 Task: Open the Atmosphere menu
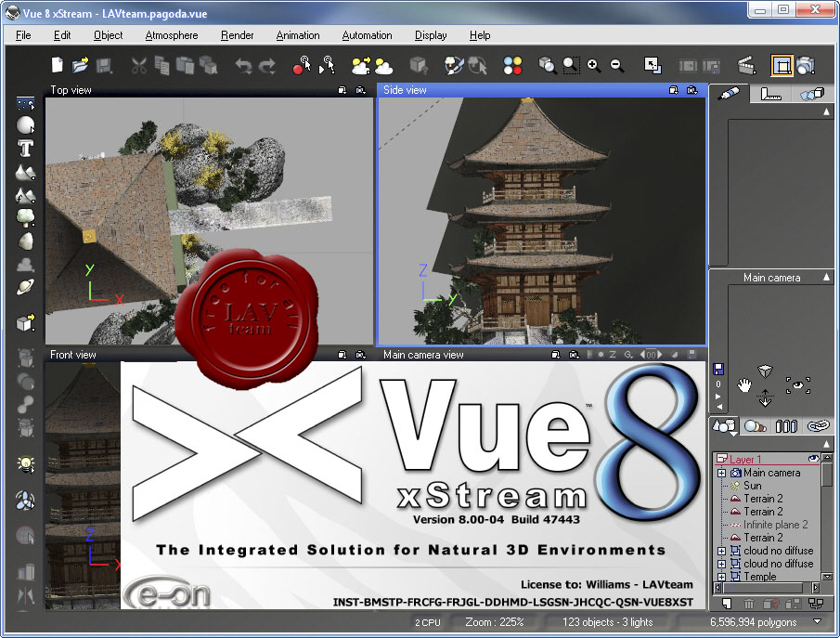pyautogui.click(x=172, y=35)
